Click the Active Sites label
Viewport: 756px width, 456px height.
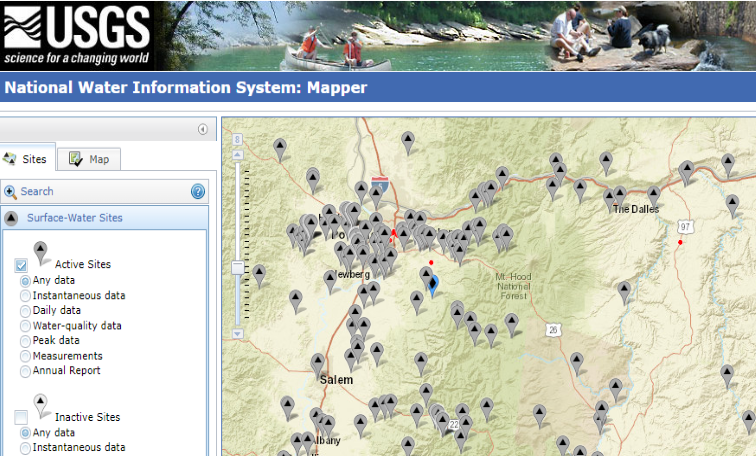[x=82, y=264]
